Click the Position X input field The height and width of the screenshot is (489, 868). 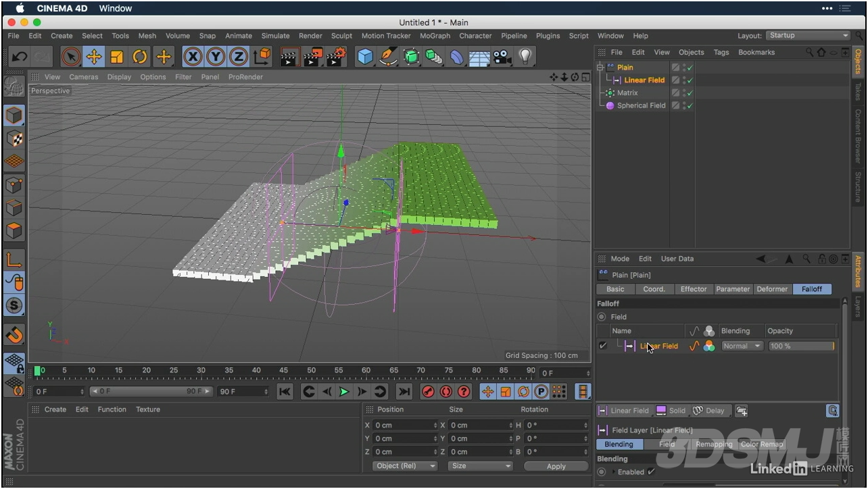click(x=406, y=426)
